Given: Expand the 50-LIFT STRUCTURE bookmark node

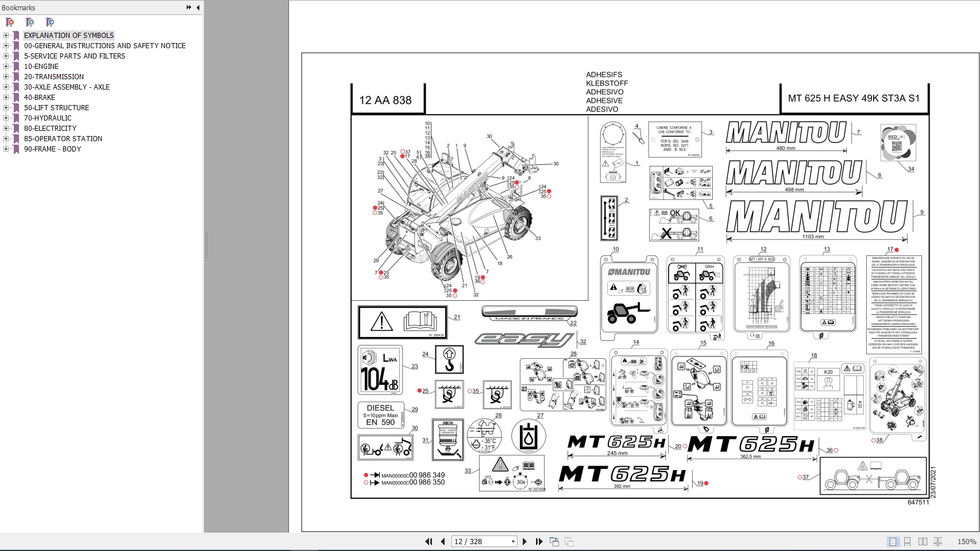Looking at the screenshot, I should tap(6, 108).
